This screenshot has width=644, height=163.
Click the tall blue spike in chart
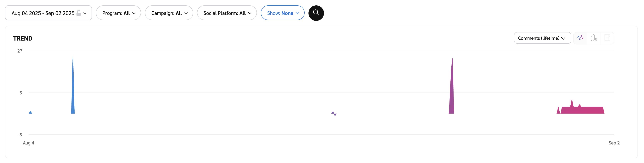(x=73, y=95)
